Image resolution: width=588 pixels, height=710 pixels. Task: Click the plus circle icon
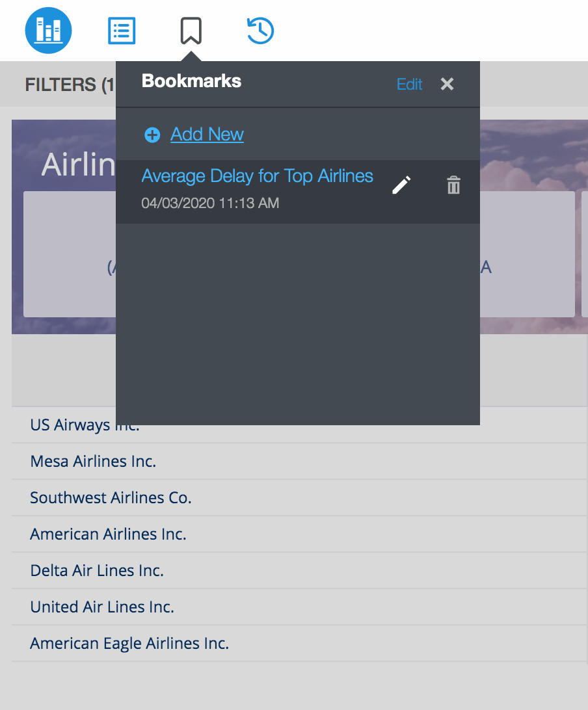152,135
